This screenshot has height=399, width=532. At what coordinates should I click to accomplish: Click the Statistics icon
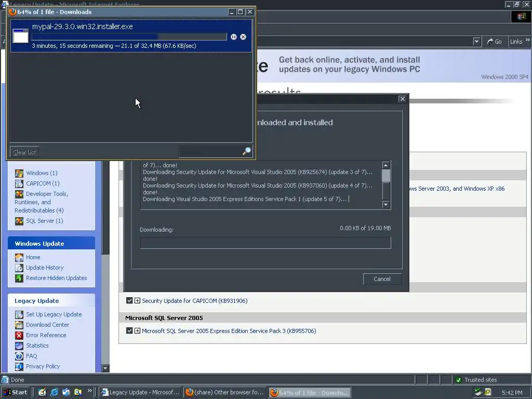[19, 345]
